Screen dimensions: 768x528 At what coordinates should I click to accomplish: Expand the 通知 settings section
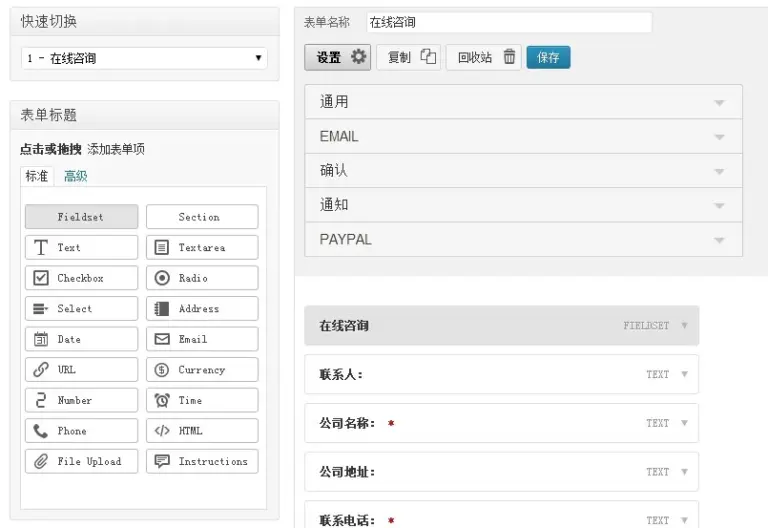[523, 205]
